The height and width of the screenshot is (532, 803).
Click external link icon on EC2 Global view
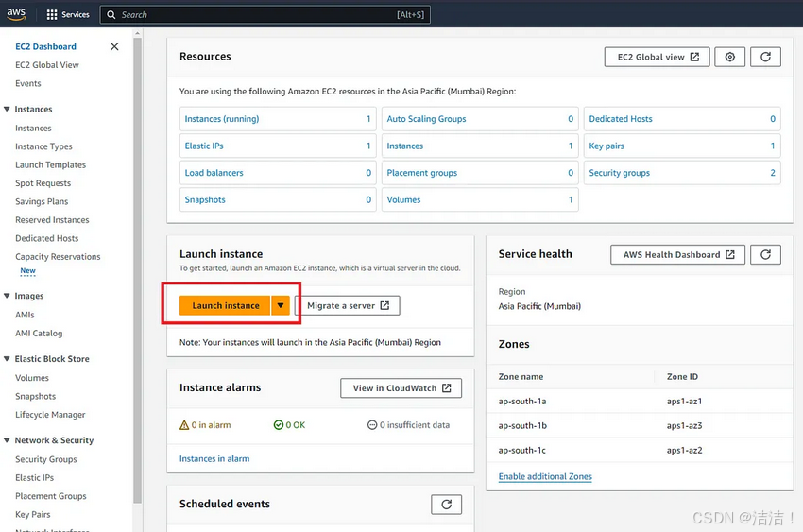(694, 57)
